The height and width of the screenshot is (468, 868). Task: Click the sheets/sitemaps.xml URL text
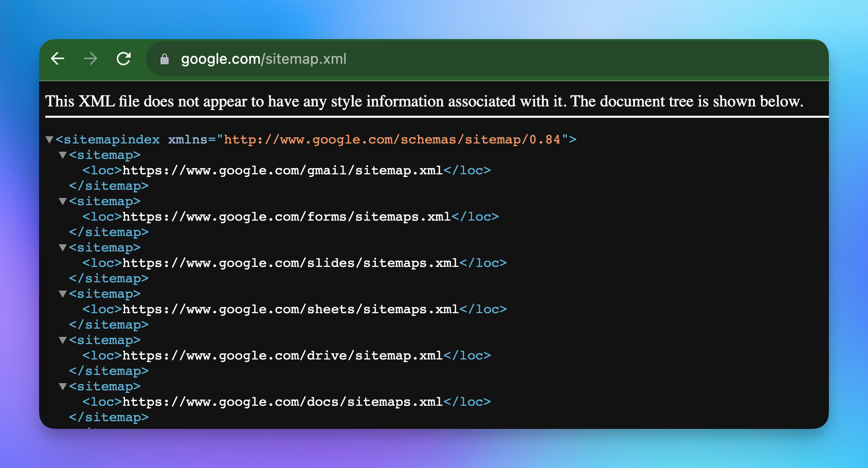click(x=291, y=310)
